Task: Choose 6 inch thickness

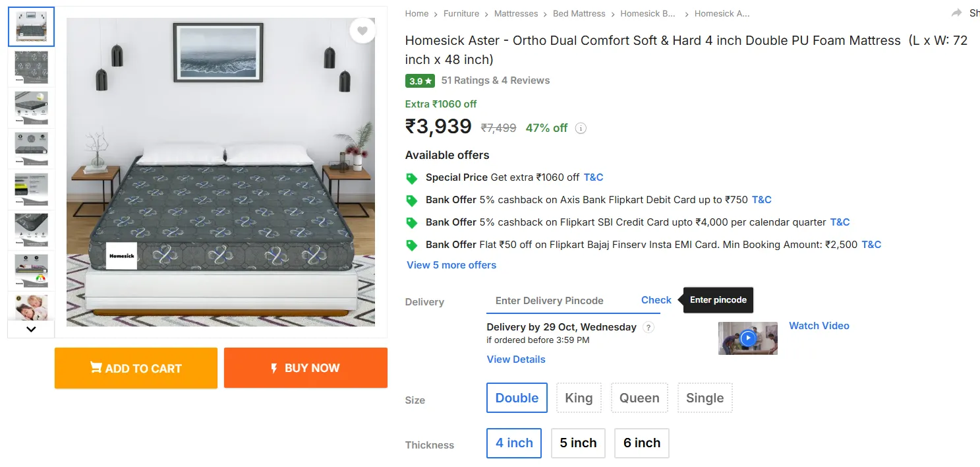Action: coord(641,443)
